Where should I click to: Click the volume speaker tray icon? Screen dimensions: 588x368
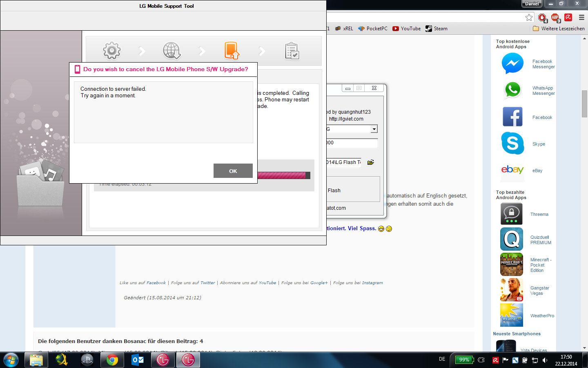coord(545,360)
